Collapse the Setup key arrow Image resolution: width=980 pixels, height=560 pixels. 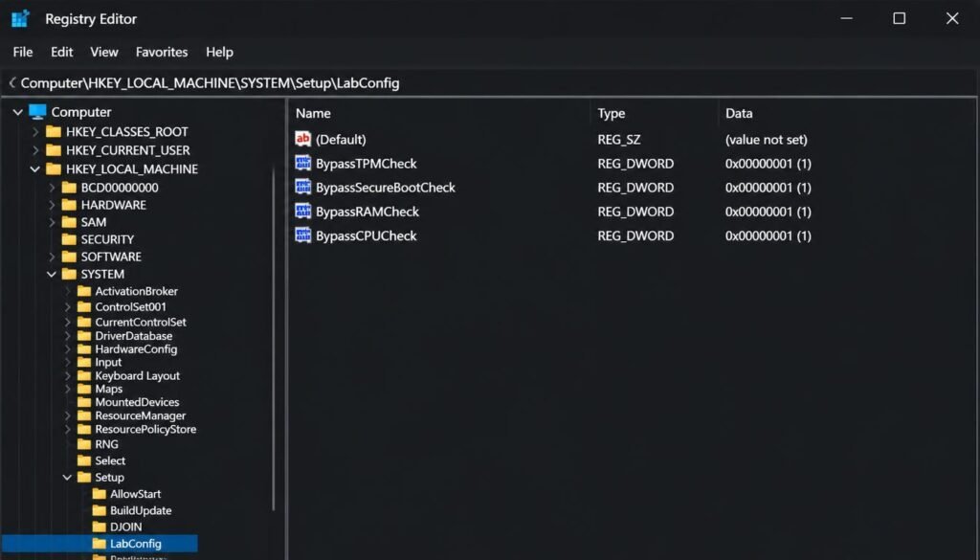pyautogui.click(x=67, y=478)
